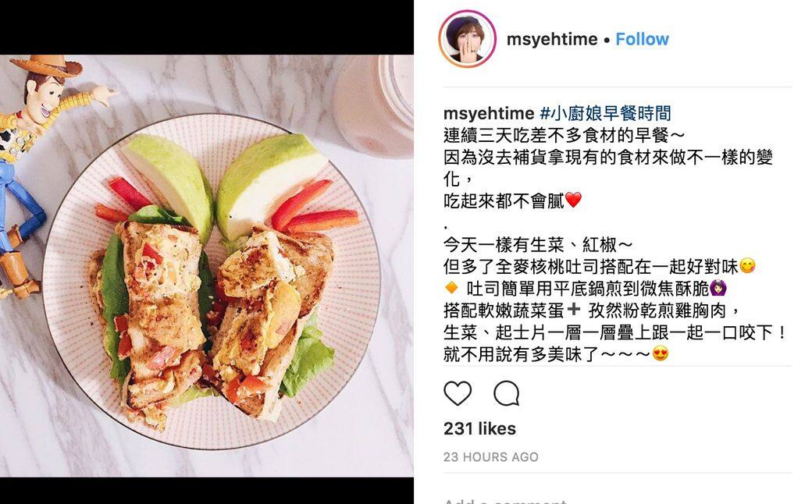Screen dimensions: 812x504
Task: Click the red heart emoji in caption
Action: tap(573, 200)
